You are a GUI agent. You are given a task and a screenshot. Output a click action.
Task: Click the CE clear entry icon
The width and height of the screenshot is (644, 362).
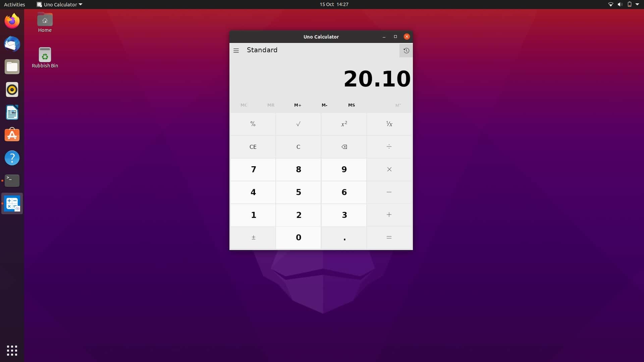(x=253, y=146)
